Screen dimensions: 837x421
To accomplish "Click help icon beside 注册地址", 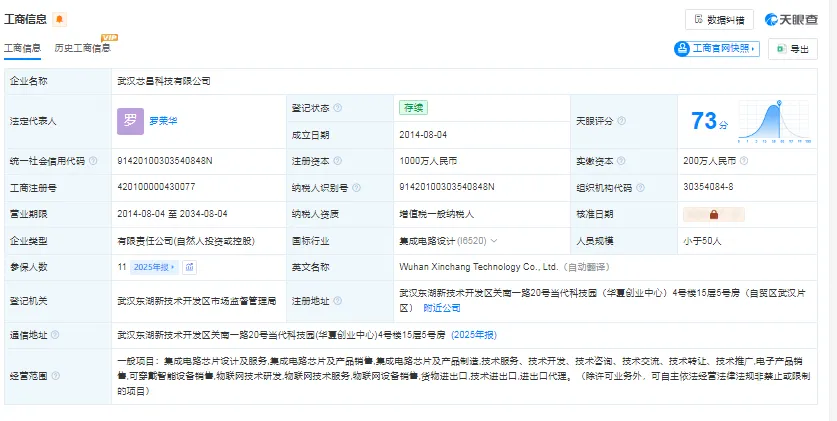I will pos(337,301).
